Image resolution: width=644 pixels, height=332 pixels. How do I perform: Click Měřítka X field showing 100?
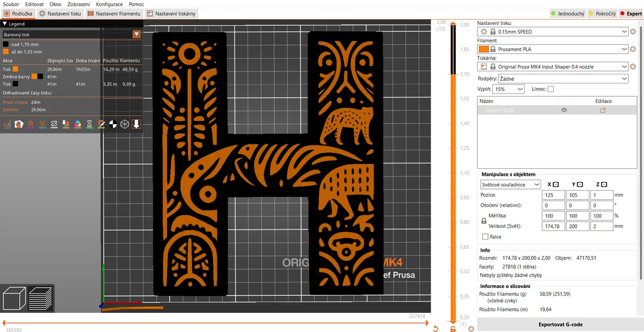pos(554,216)
